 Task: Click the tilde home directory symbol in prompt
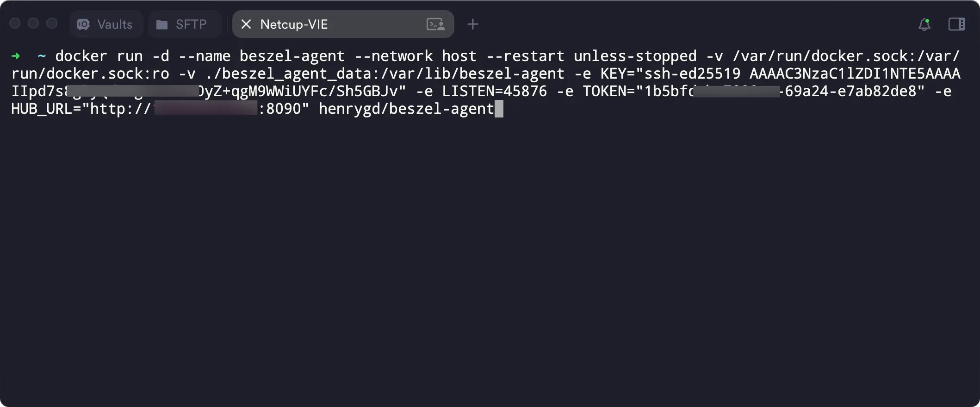tap(41, 55)
